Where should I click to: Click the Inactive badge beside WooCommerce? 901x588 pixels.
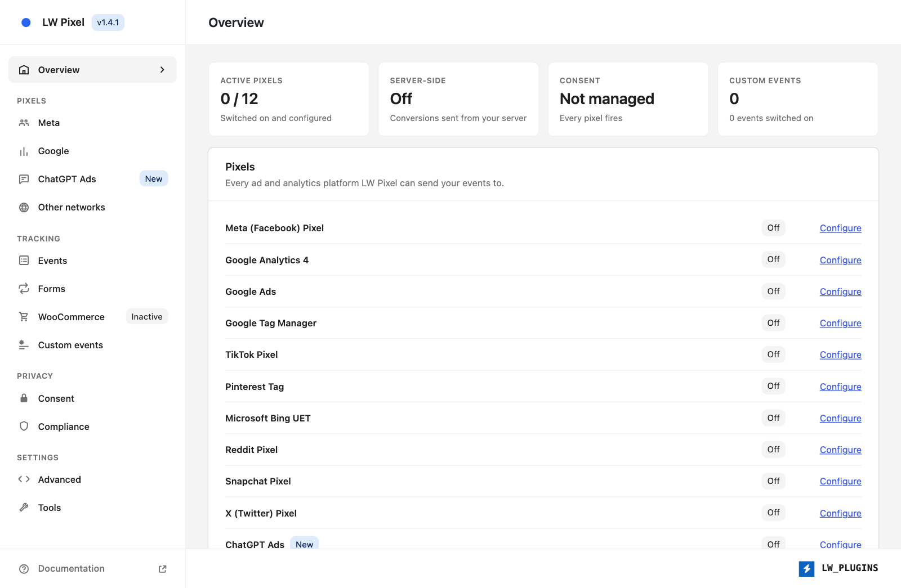[147, 317]
